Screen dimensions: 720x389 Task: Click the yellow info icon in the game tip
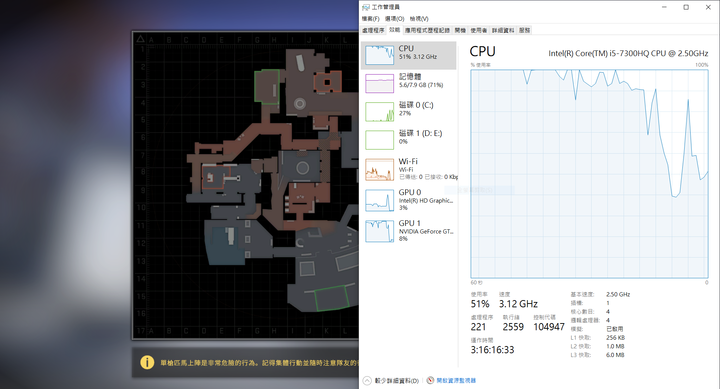147,363
